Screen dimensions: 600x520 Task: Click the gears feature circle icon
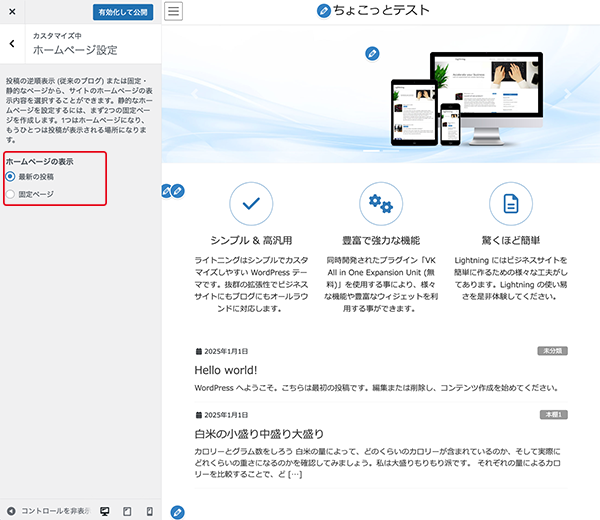[x=381, y=204]
